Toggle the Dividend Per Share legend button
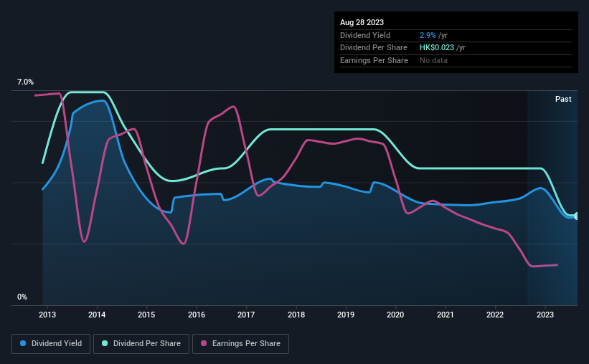The width and height of the screenshot is (589, 364). [141, 344]
